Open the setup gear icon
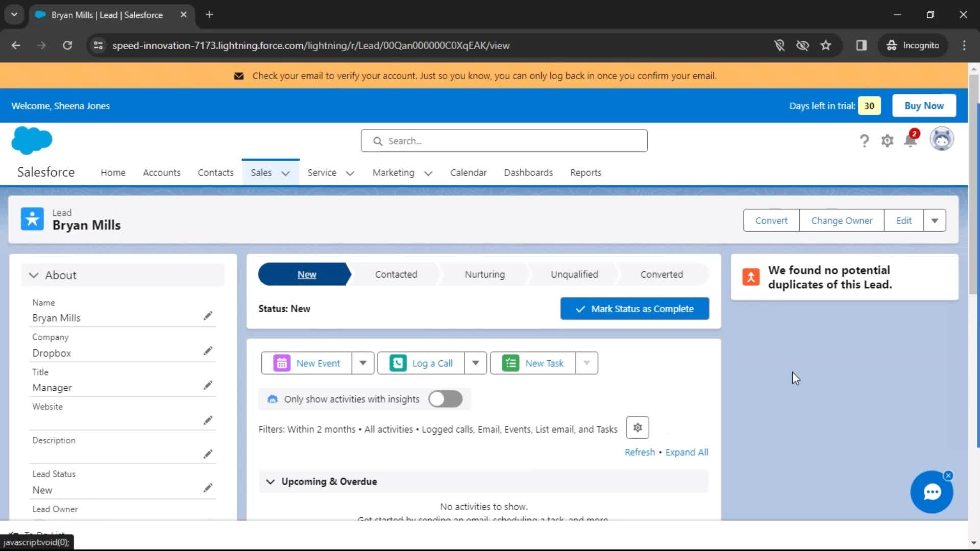 [x=888, y=141]
